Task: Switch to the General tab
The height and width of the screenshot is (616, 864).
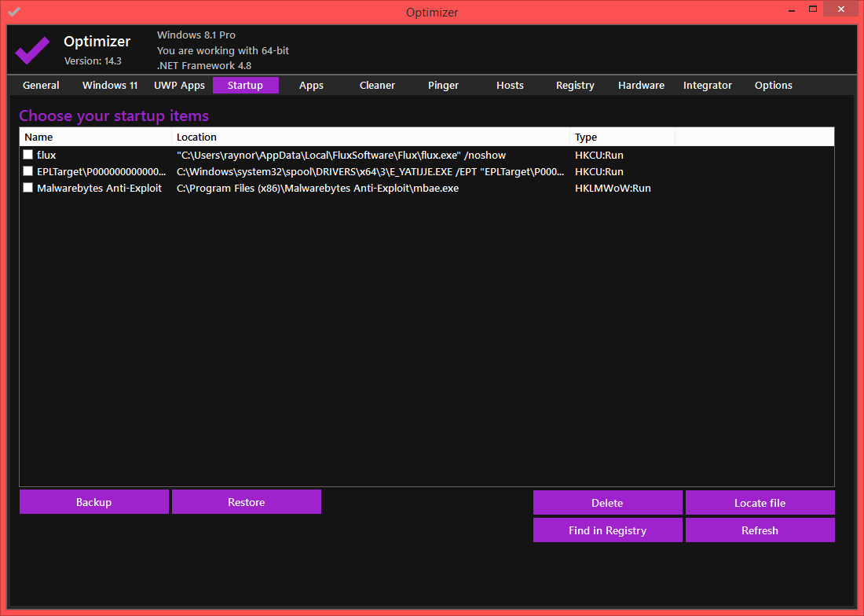Action: click(41, 85)
